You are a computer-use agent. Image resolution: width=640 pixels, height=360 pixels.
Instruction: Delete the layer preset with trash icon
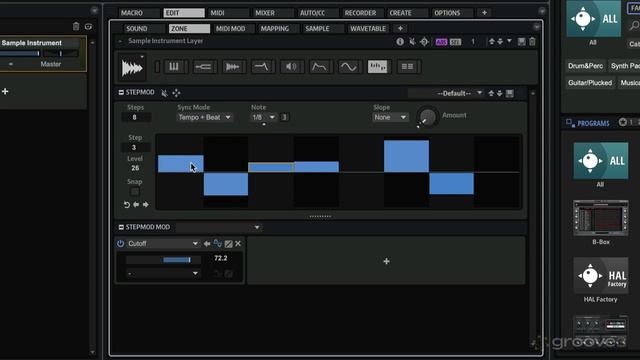click(x=532, y=42)
